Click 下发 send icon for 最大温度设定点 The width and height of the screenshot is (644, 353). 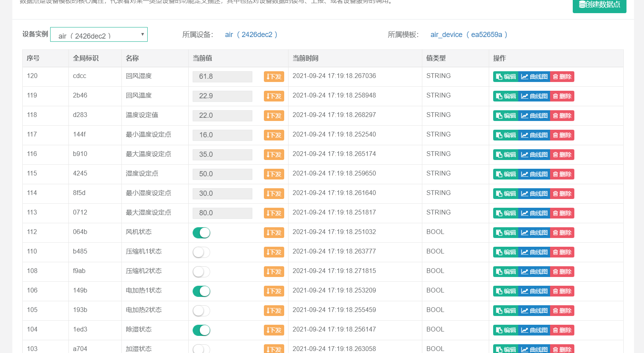[x=274, y=155]
